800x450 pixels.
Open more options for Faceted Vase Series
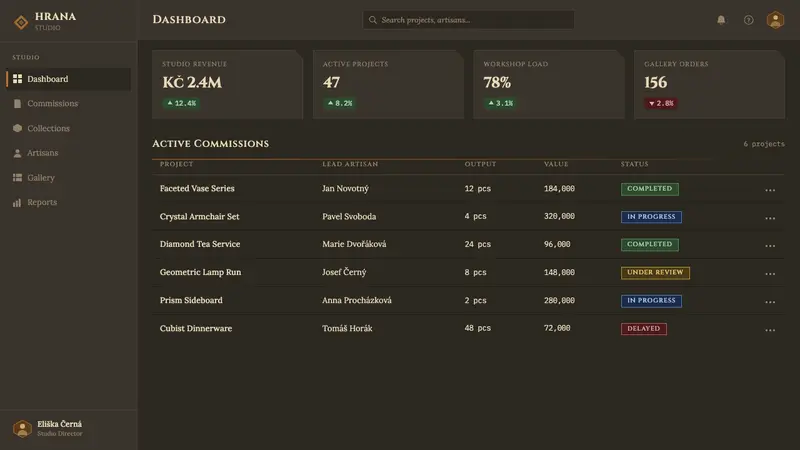pyautogui.click(x=770, y=190)
